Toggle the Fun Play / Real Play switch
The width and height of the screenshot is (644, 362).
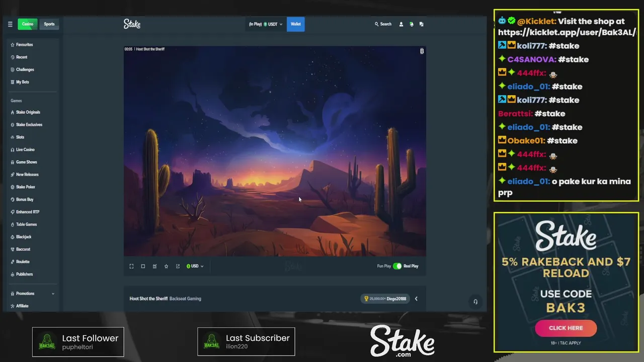tap(397, 266)
